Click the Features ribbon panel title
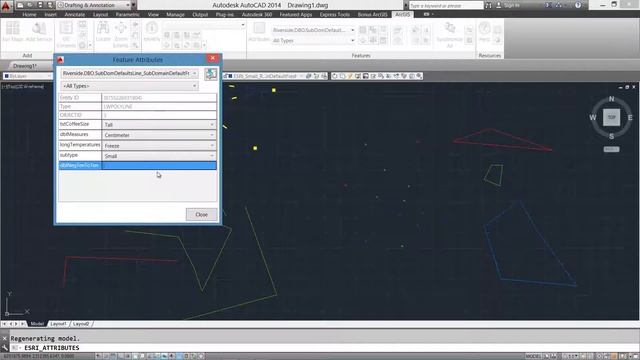The width and height of the screenshot is (640, 360). 361,56
